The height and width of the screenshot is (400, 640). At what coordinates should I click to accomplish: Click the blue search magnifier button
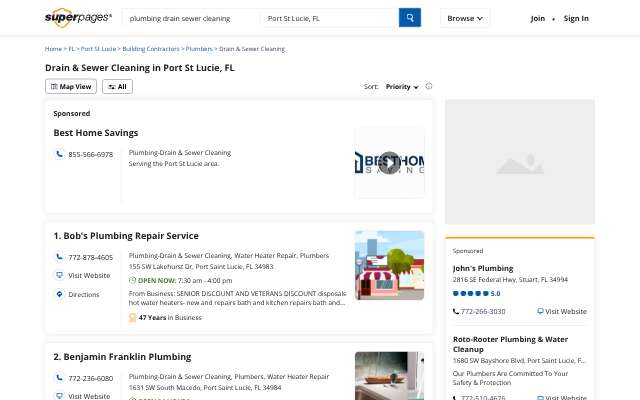pos(409,18)
